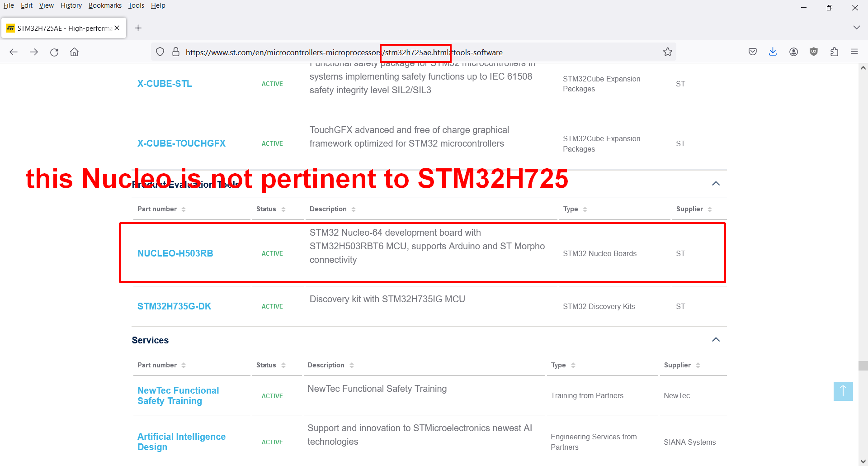The image size is (868, 466).
Task: Click the scroll-to-top arrow button
Action: tap(843, 391)
